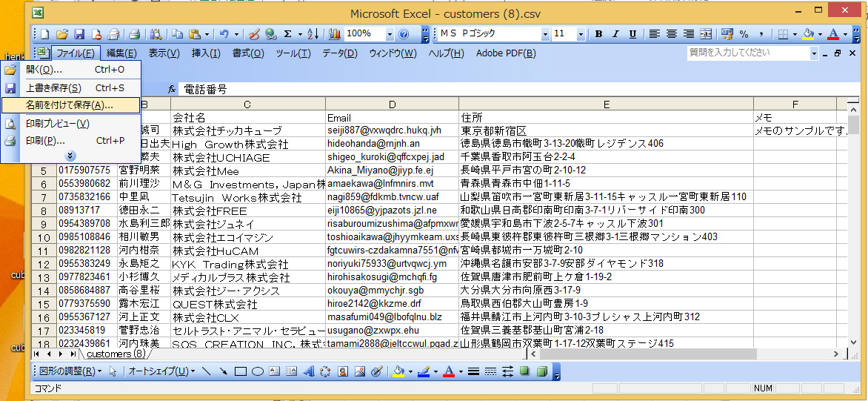Toggle Center alignment

(x=672, y=34)
